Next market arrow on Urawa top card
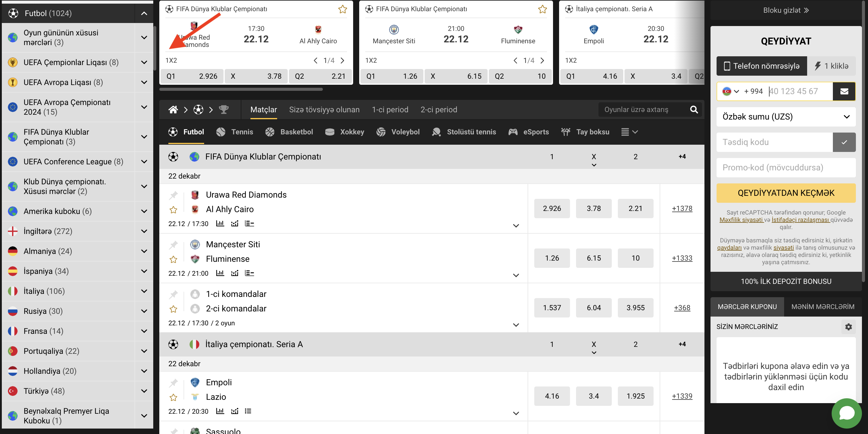 pyautogui.click(x=342, y=61)
